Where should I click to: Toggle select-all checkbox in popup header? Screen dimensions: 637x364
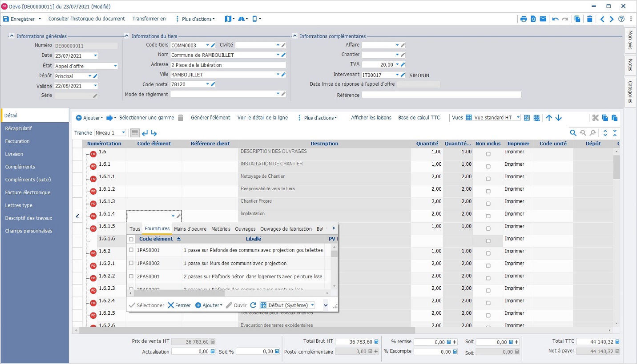pyautogui.click(x=131, y=239)
